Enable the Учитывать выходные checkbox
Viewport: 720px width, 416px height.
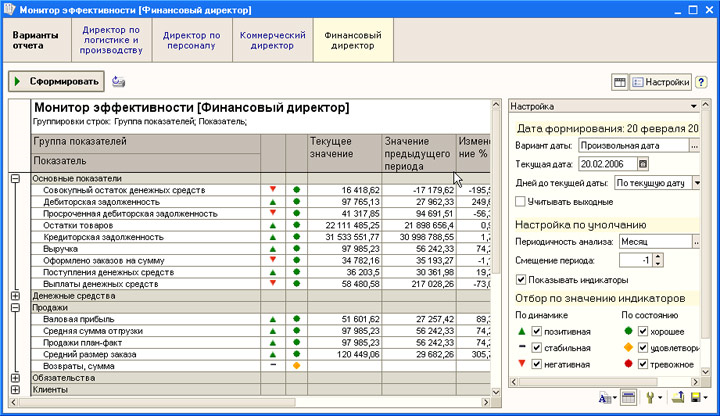pyautogui.click(x=520, y=202)
